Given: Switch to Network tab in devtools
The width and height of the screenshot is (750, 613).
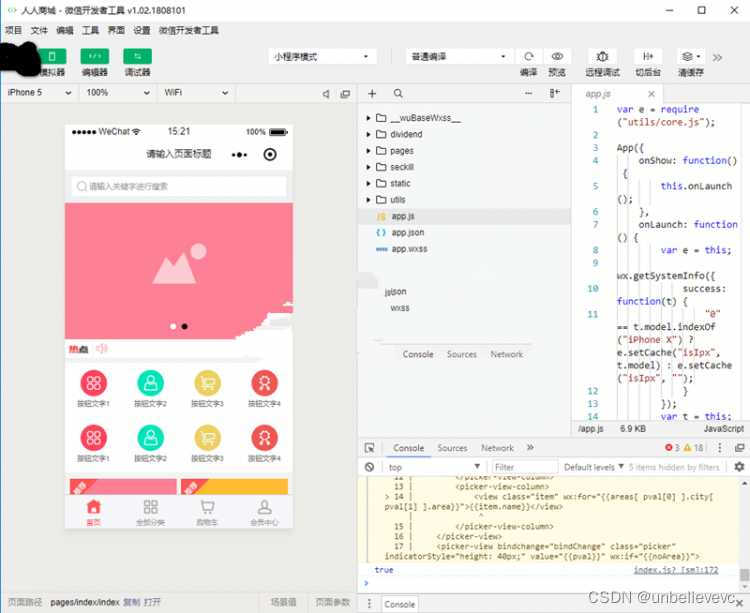Looking at the screenshot, I should pyautogui.click(x=497, y=448).
